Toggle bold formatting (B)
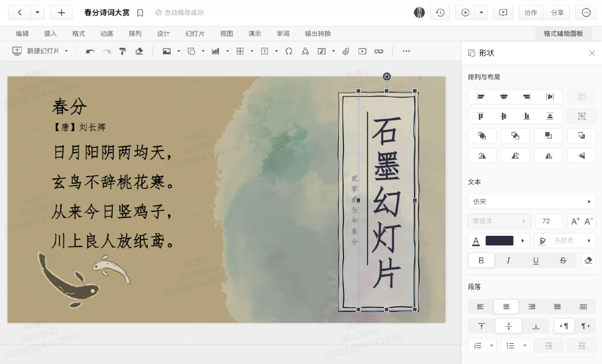602x364 pixels. (x=481, y=260)
